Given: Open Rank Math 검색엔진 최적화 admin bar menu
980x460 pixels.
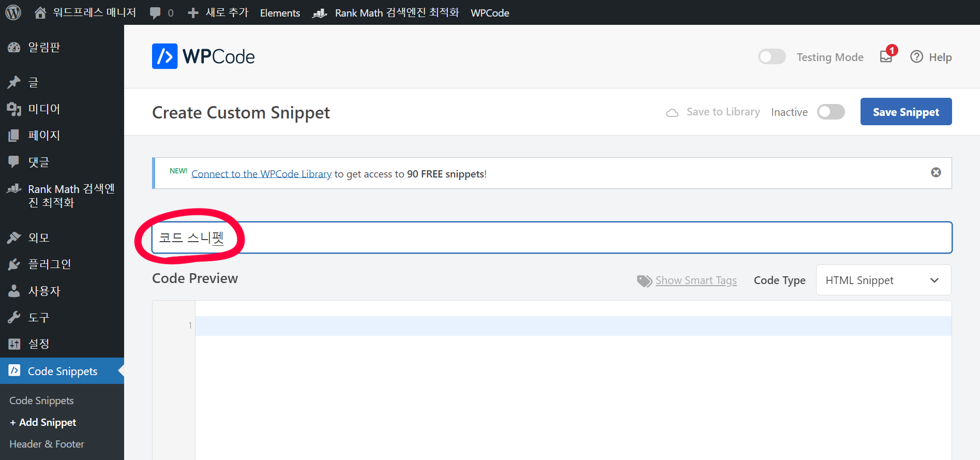Looking at the screenshot, I should tap(397, 13).
